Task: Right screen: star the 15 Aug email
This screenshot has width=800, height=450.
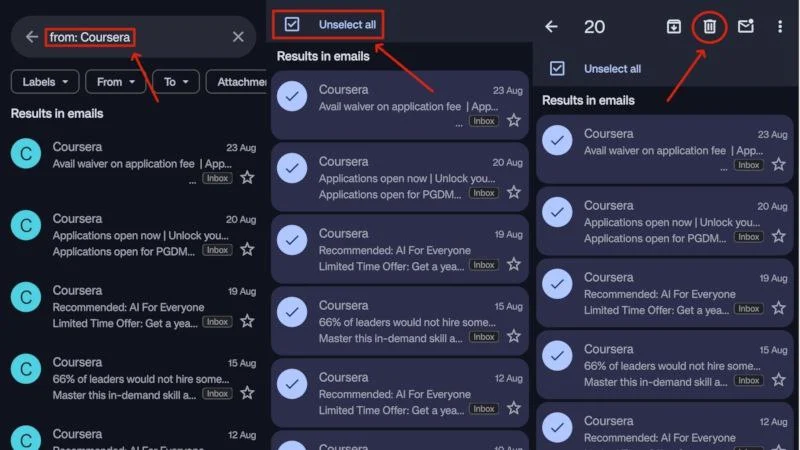Action: click(x=779, y=380)
